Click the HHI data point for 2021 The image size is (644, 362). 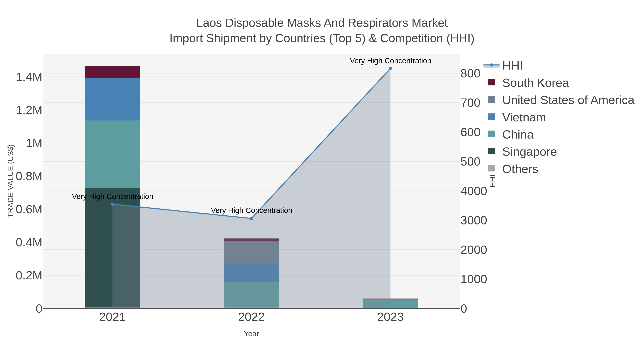point(113,204)
